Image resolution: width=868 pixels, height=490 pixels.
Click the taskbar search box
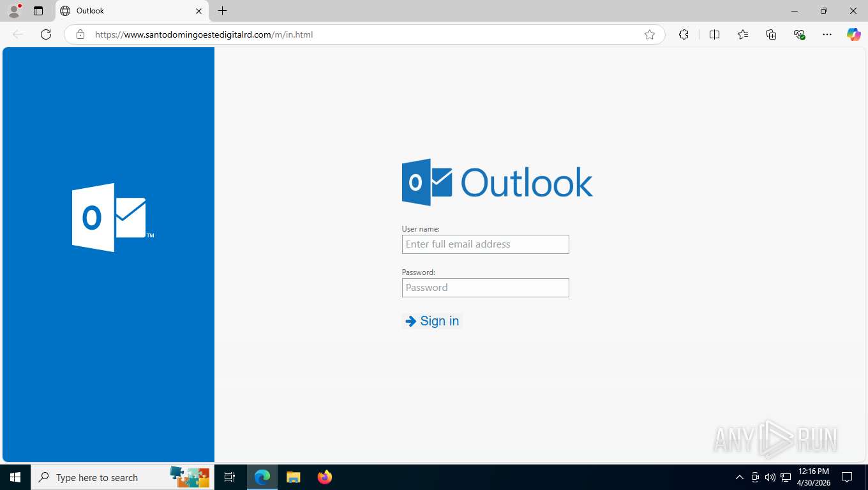pyautogui.click(x=122, y=477)
